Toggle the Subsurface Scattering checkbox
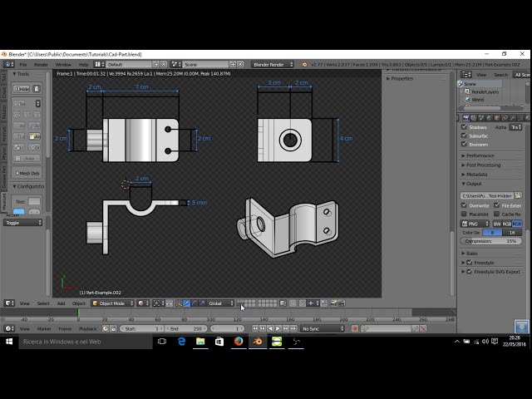 [x=464, y=135]
